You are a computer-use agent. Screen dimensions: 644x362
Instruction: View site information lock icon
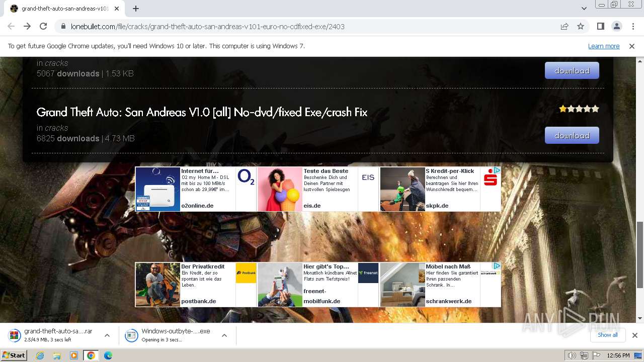point(63,26)
